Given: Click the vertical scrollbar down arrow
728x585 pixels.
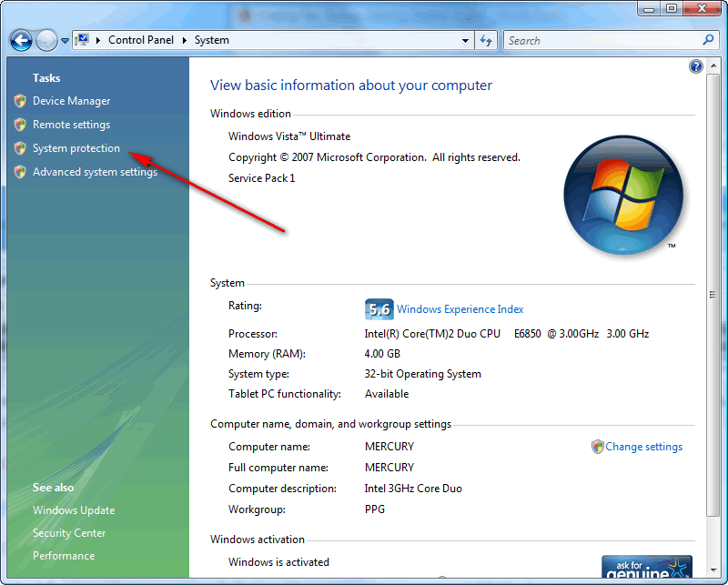Looking at the screenshot, I should 713,570.
